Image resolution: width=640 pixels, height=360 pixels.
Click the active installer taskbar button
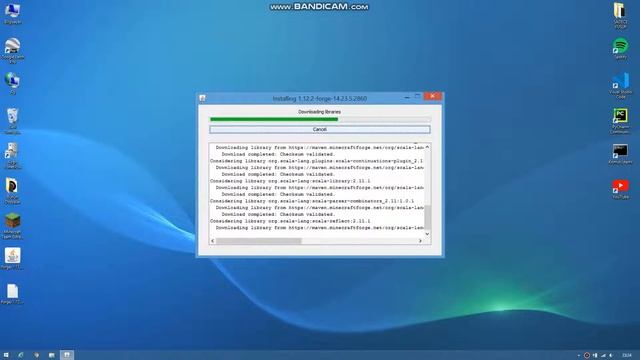pyautogui.click(x=67, y=355)
